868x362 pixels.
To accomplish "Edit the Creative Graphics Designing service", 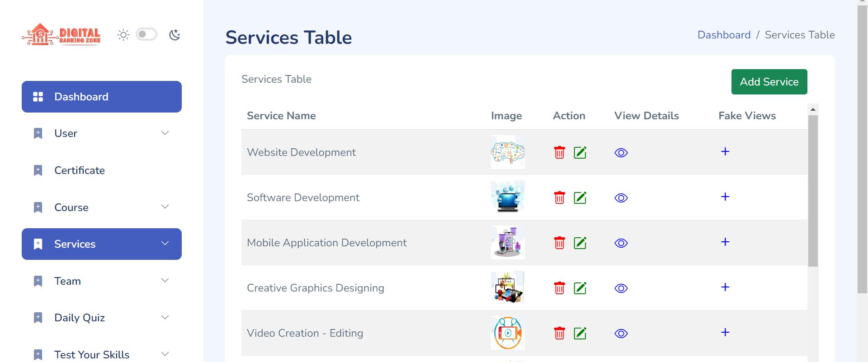I will 580,288.
